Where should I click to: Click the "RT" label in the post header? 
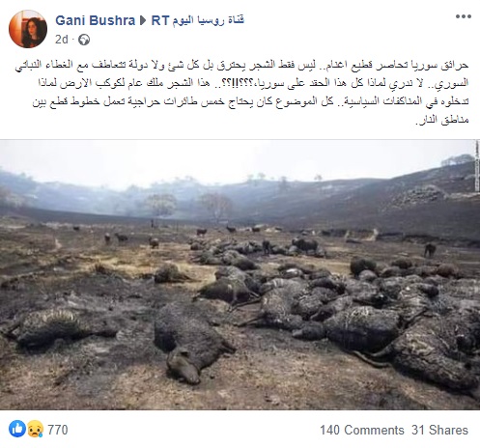(160, 20)
